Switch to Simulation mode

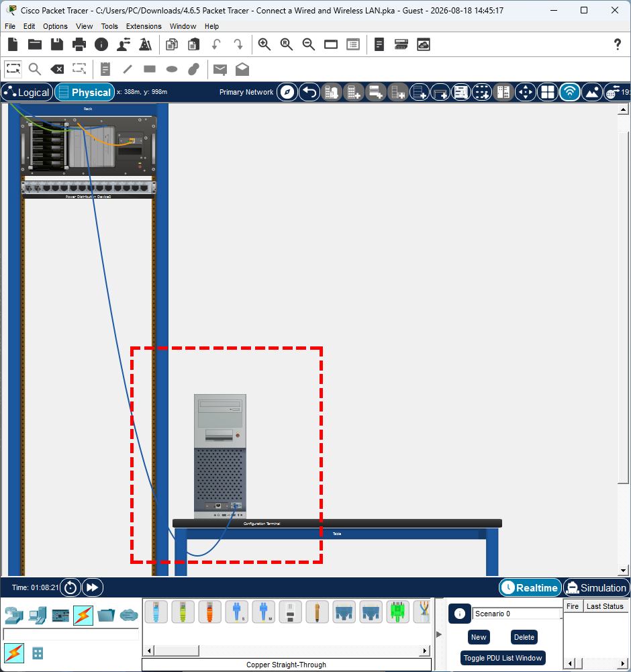pos(596,587)
